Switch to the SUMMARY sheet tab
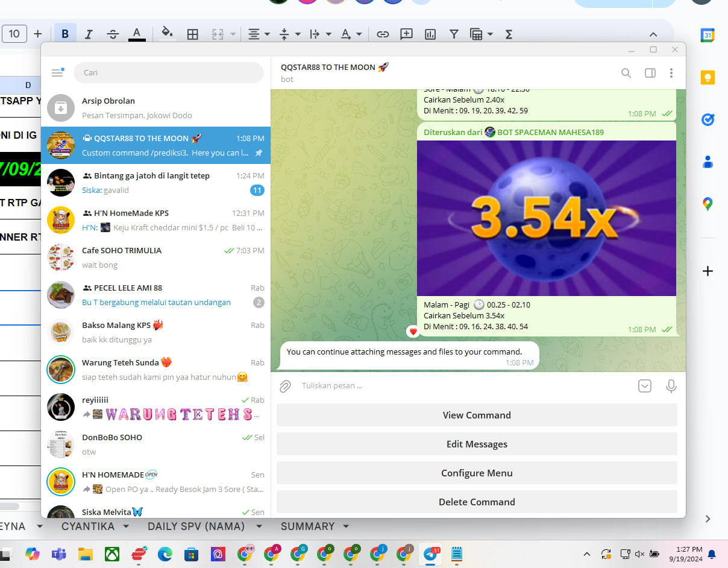This screenshot has height=568, width=728. point(307,526)
